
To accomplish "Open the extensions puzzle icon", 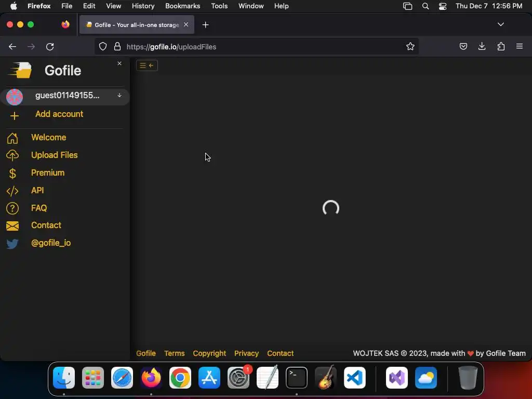I will coord(501,46).
